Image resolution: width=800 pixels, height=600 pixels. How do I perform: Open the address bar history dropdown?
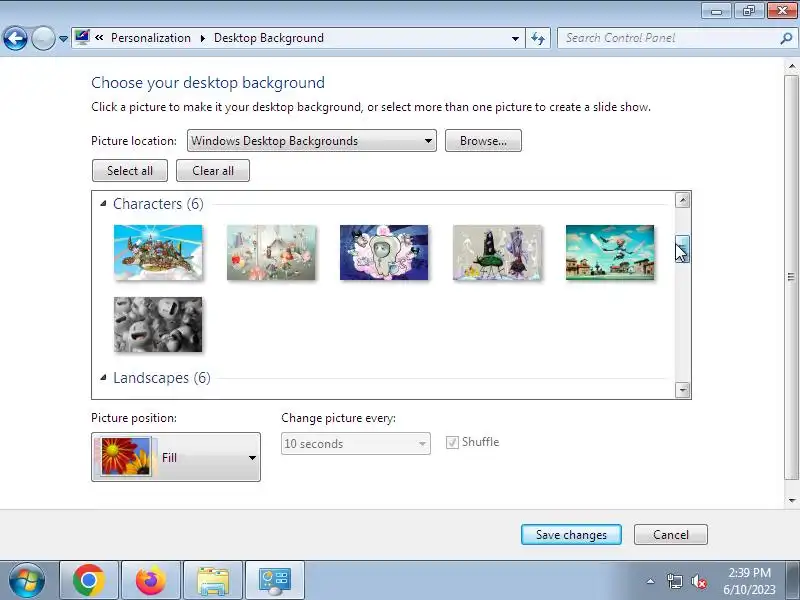tap(515, 38)
